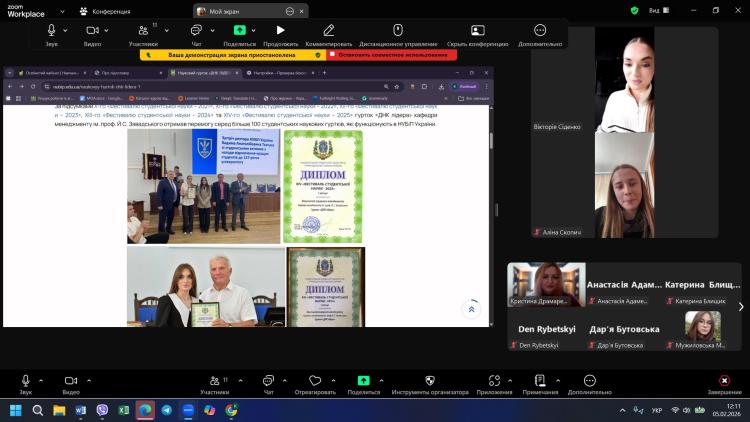Click Остановить совместное использование red button
The width and height of the screenshot is (750, 422).
391,55
